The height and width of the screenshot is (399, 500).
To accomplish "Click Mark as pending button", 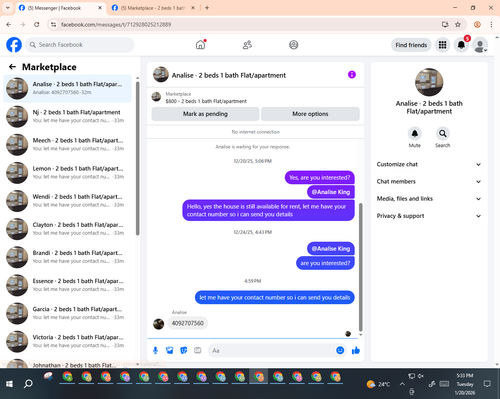I will (205, 114).
